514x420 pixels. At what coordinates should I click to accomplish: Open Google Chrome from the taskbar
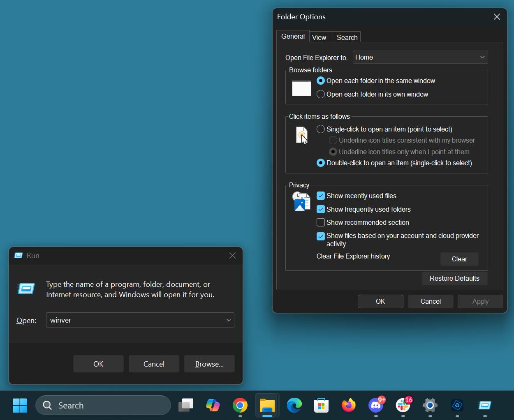240,405
